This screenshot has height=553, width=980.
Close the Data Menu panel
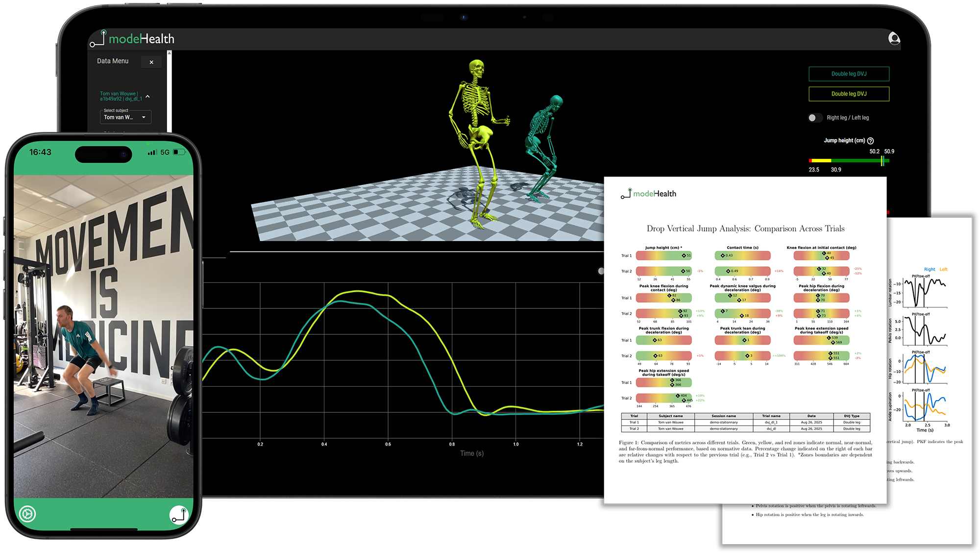(x=152, y=62)
